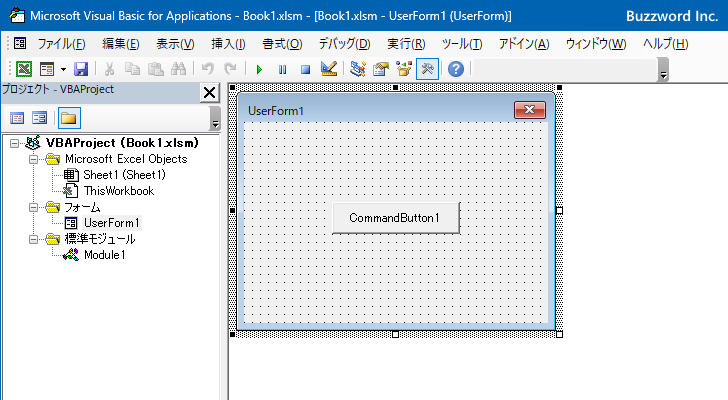This screenshot has height=400, width=728.
Task: Open the Window (ウィンドウ) menu
Action: (596, 44)
